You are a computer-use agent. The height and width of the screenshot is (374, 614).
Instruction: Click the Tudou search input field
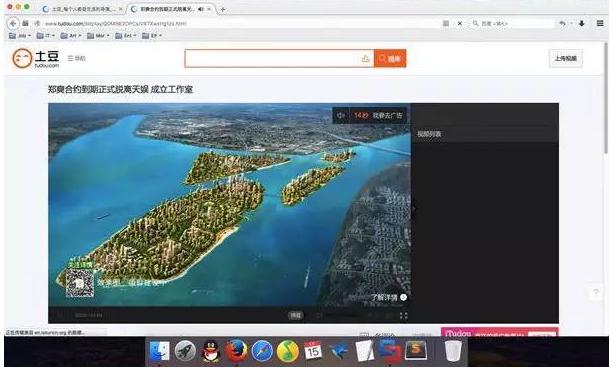point(279,59)
